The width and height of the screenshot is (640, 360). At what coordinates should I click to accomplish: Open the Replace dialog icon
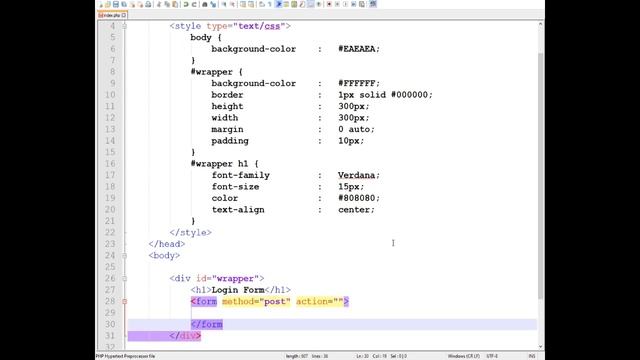tap(213, 4)
